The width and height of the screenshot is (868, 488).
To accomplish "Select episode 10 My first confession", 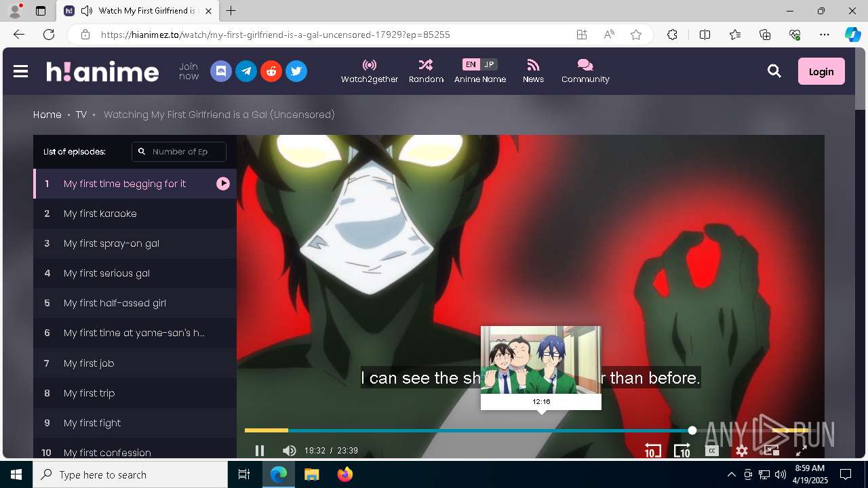I will click(135, 449).
